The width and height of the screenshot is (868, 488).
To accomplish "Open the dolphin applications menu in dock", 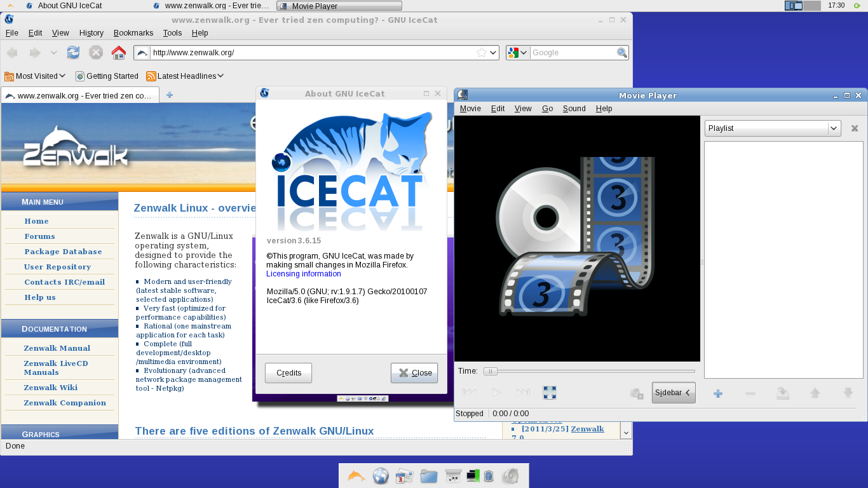I will (356, 476).
